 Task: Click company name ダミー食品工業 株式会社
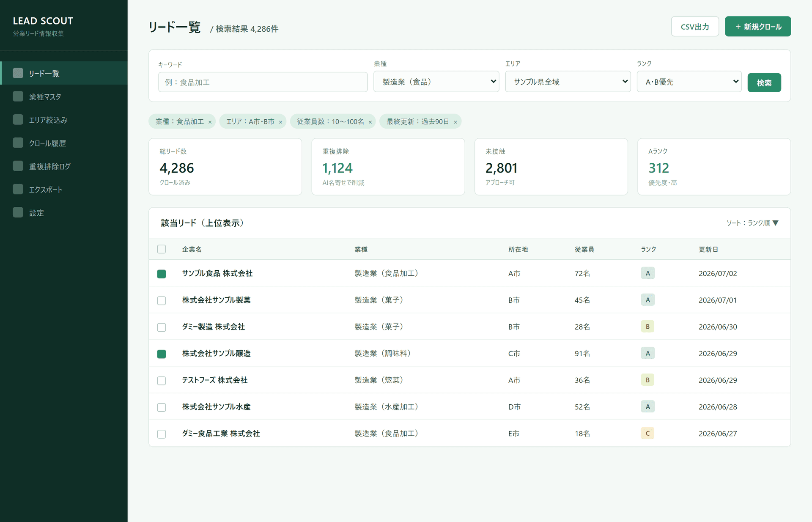(221, 433)
